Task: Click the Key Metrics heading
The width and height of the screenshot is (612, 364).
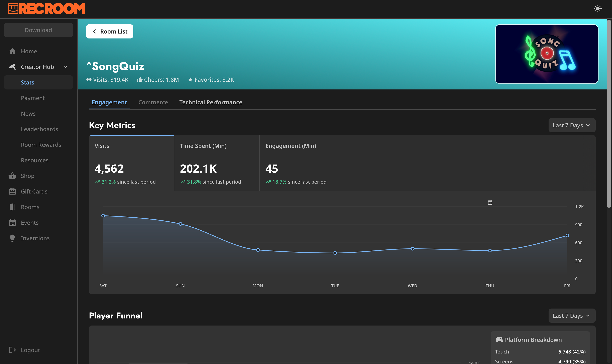Action: pyautogui.click(x=112, y=125)
